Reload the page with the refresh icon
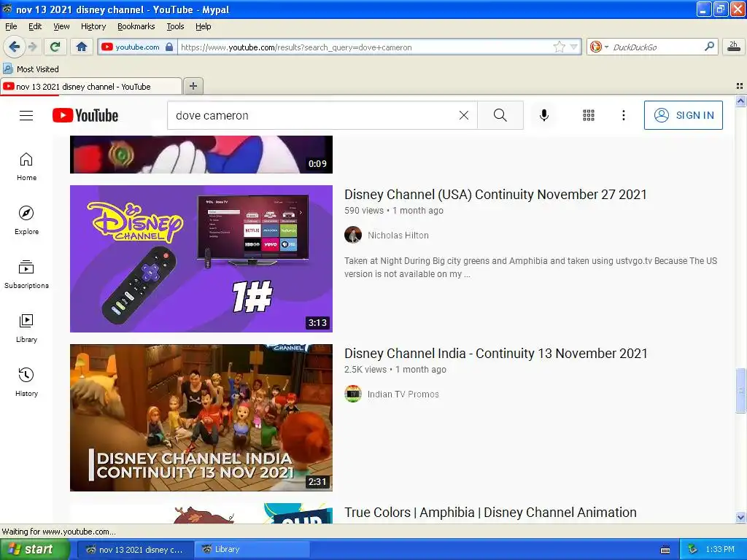This screenshot has height=560, width=747. click(x=55, y=47)
